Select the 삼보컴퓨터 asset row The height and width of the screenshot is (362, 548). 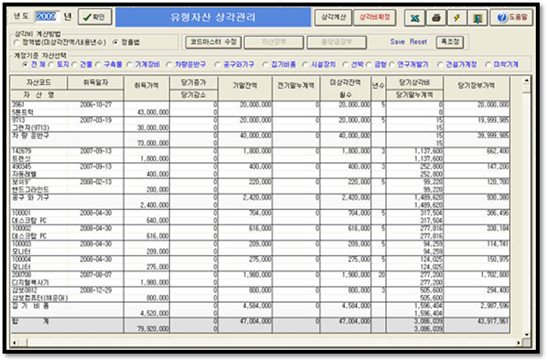260,294
